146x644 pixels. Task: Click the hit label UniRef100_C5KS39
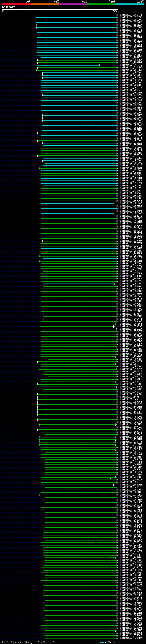(131, 326)
